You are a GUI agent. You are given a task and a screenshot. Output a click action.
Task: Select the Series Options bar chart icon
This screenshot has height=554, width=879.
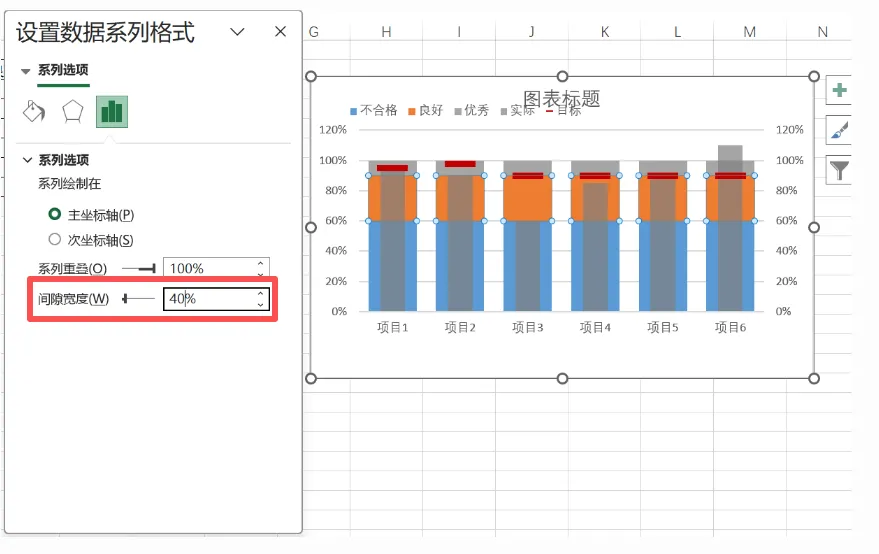pyautogui.click(x=112, y=112)
